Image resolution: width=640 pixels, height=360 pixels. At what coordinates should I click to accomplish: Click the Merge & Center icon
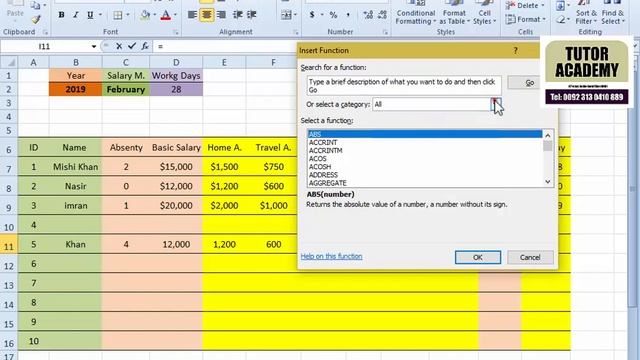(x=286, y=15)
